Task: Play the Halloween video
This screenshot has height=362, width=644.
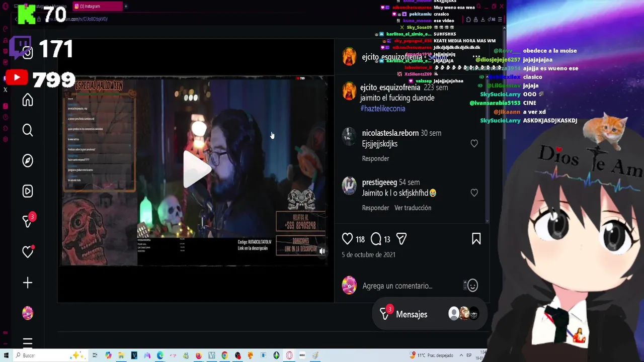Action: pos(197,169)
